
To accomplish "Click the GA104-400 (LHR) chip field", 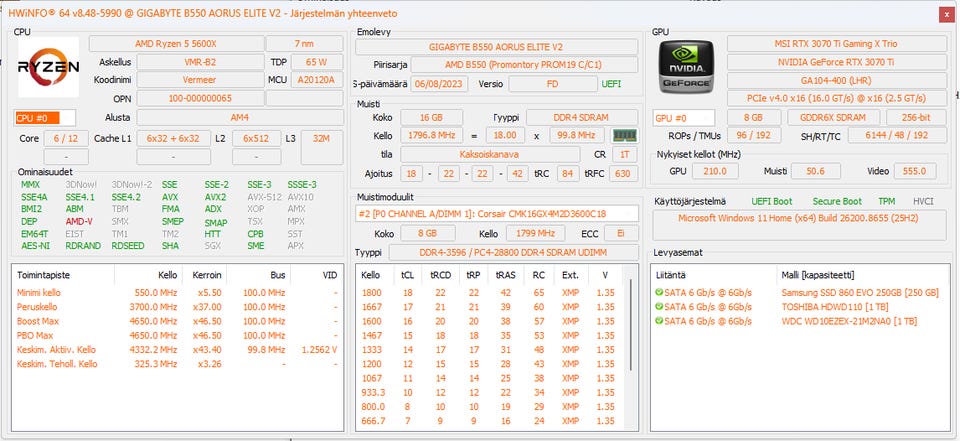I will click(x=836, y=80).
